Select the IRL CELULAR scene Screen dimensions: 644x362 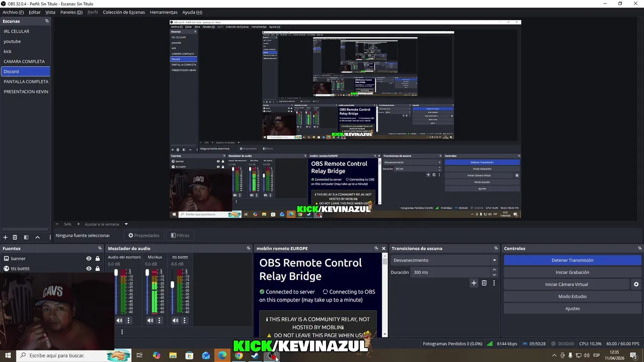pos(25,31)
